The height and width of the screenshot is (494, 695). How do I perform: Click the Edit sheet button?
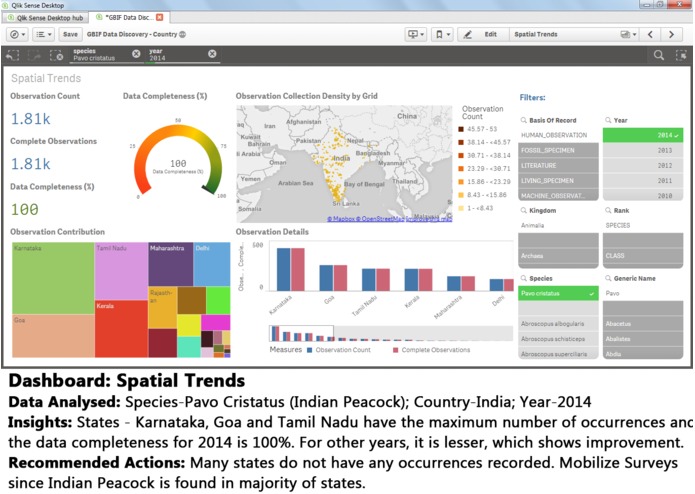pyautogui.click(x=483, y=34)
